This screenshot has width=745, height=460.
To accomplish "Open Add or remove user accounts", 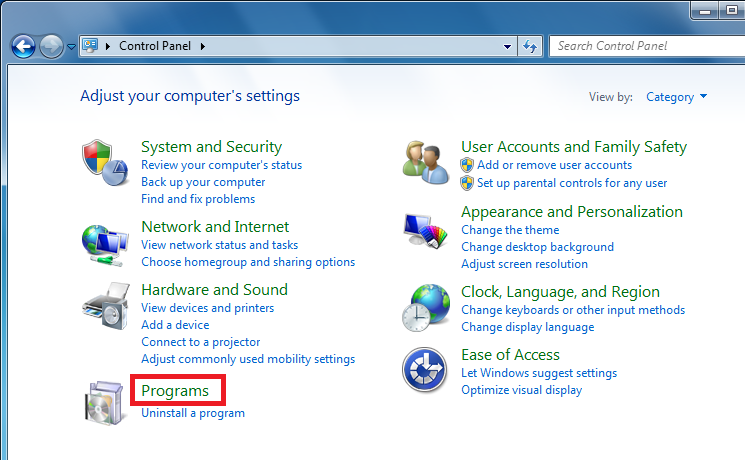I will (x=554, y=165).
